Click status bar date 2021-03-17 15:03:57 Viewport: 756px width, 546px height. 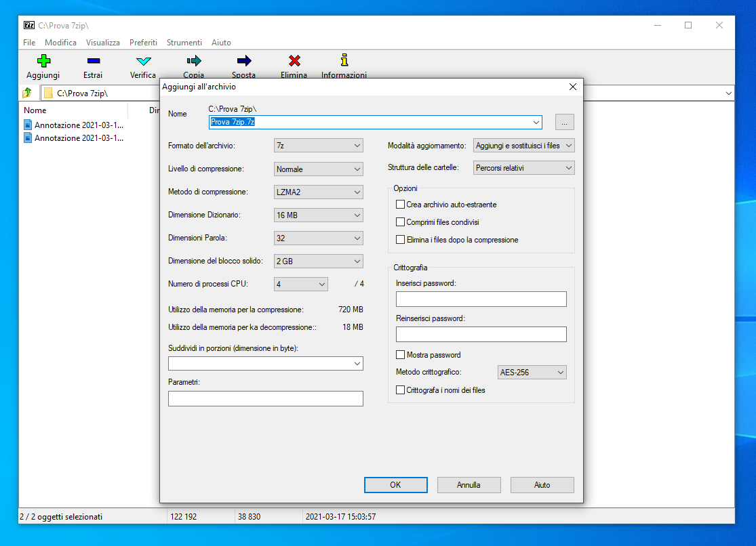pos(341,517)
